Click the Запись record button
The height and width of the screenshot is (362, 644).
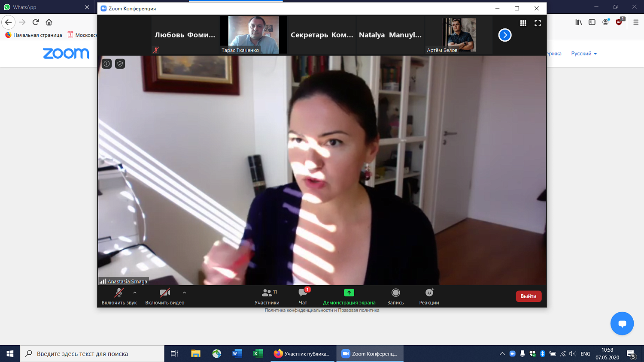tap(395, 296)
